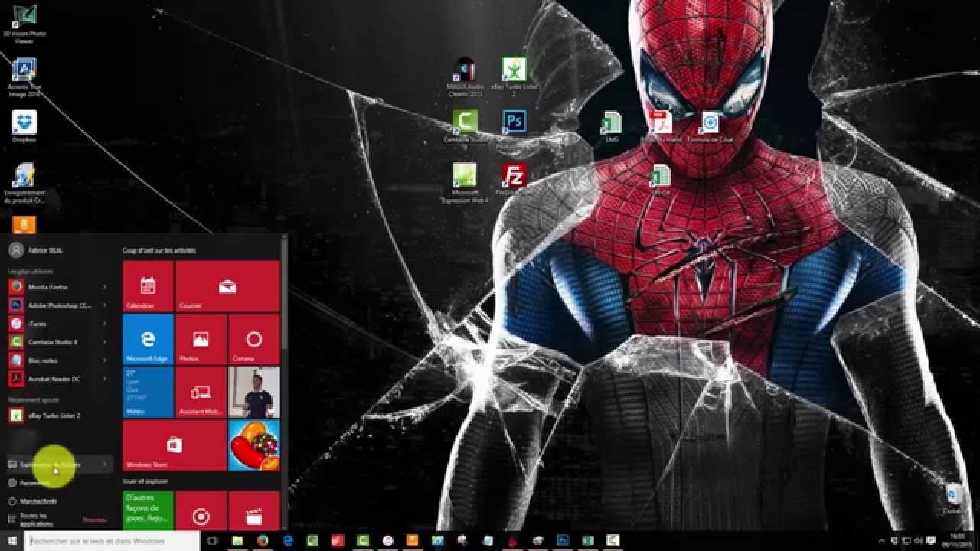Launch Edge from the taskbar
The width and height of the screenshot is (980, 551).
tap(289, 540)
